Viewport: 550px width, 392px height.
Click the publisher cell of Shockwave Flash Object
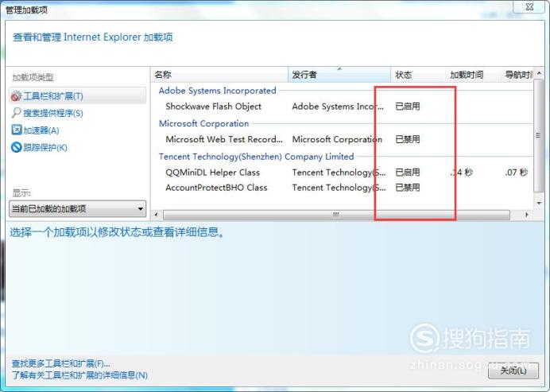338,107
